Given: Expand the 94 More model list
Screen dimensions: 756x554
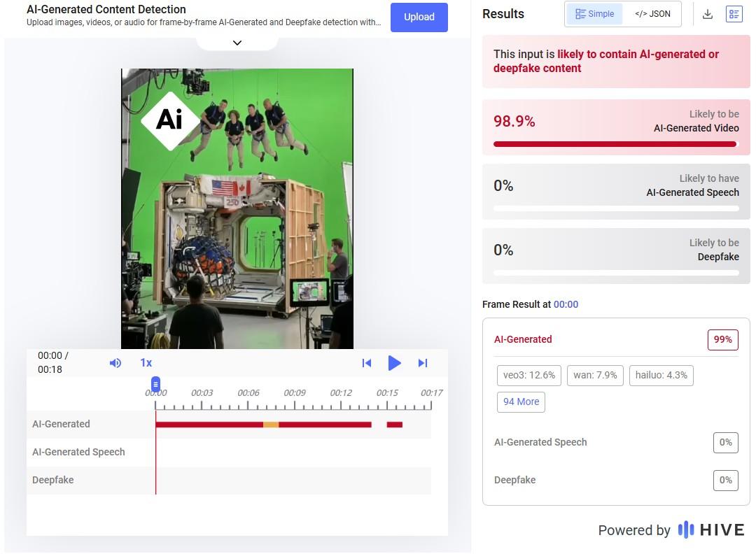Looking at the screenshot, I should pos(521,402).
